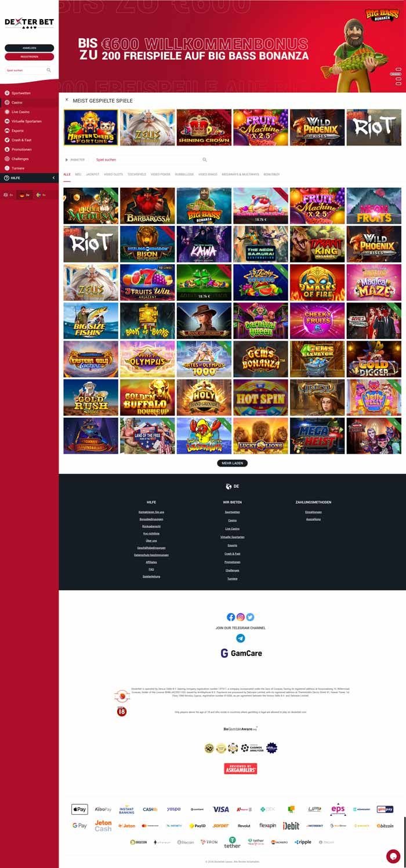This screenshot has width=406, height=868.
Task: Expand the Anbieter provider filter
Action: pyautogui.click(x=75, y=159)
